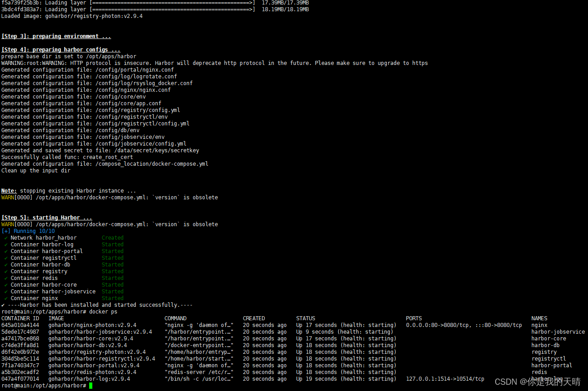Click the "Successfully called func: create_root_cert" line
Viewport: 588px width, 391px height.
pyautogui.click(x=67, y=157)
